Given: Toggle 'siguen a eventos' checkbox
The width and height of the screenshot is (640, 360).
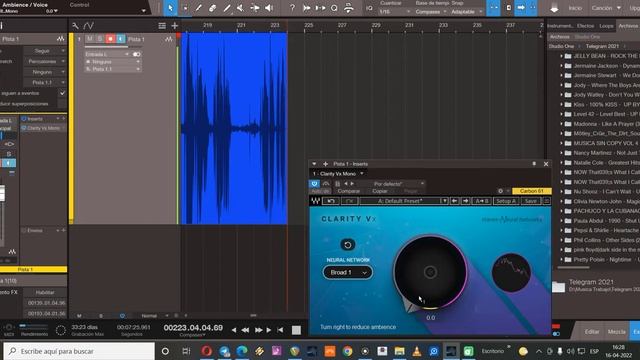Looking at the screenshot, I should click(x=62, y=93).
